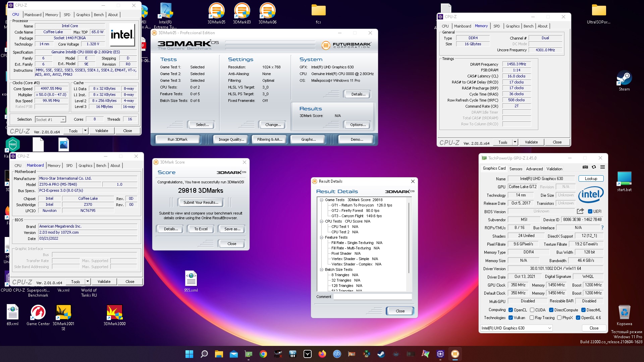
Task: Open the Socket #1 selection dropdown in CPU-Z
Action: tap(50, 120)
